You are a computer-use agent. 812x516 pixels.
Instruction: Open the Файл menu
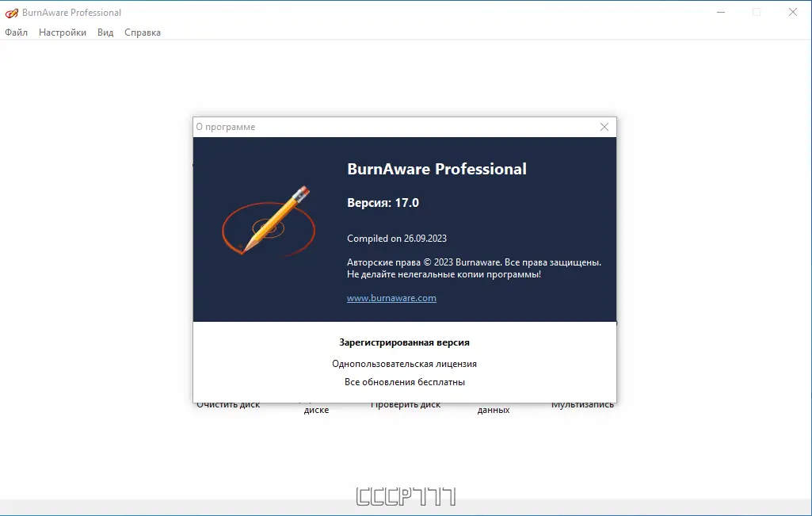(x=16, y=32)
